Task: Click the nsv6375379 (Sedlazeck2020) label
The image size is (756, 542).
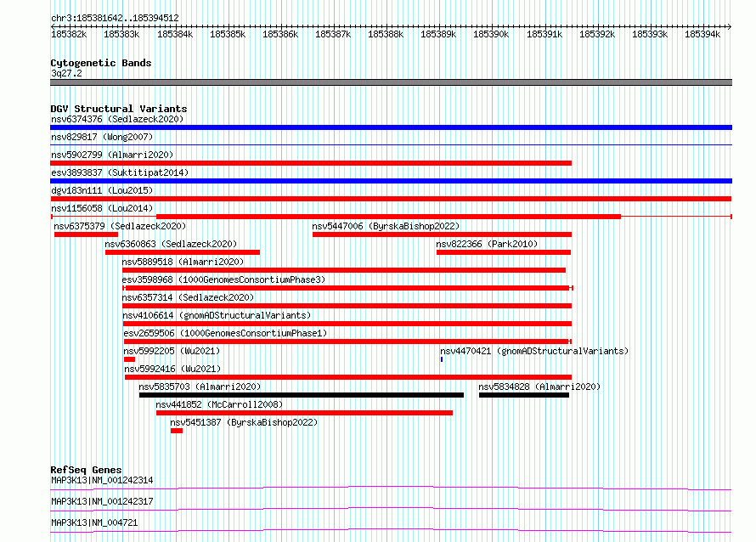Action: coord(120,226)
